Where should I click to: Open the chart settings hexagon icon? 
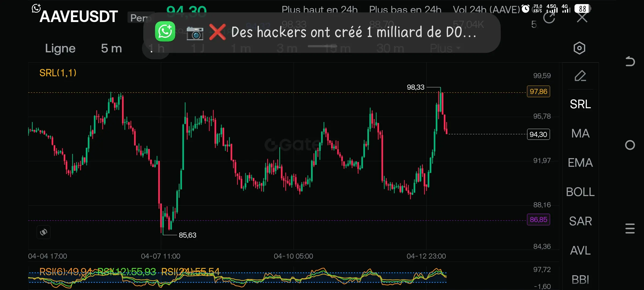(579, 48)
